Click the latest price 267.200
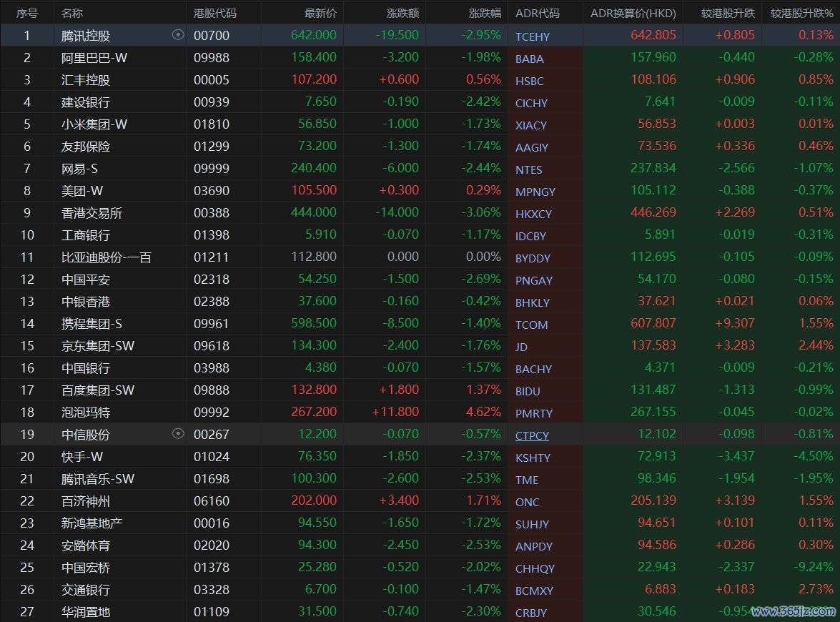This screenshot has height=622, width=840. coord(314,412)
